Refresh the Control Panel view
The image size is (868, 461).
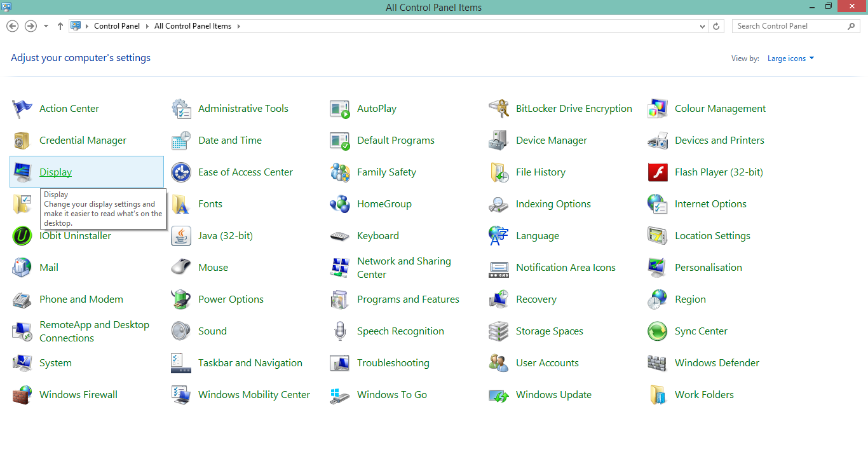[x=716, y=27]
